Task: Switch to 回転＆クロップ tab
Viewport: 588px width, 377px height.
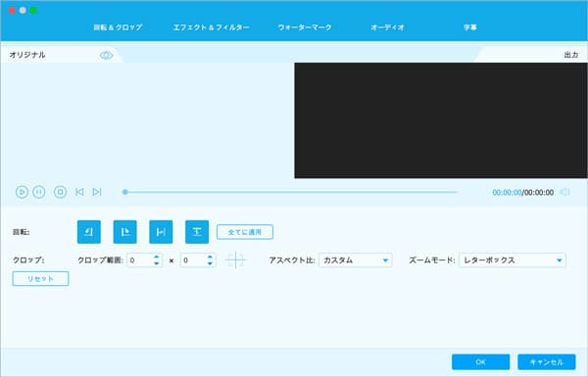Action: tap(118, 27)
